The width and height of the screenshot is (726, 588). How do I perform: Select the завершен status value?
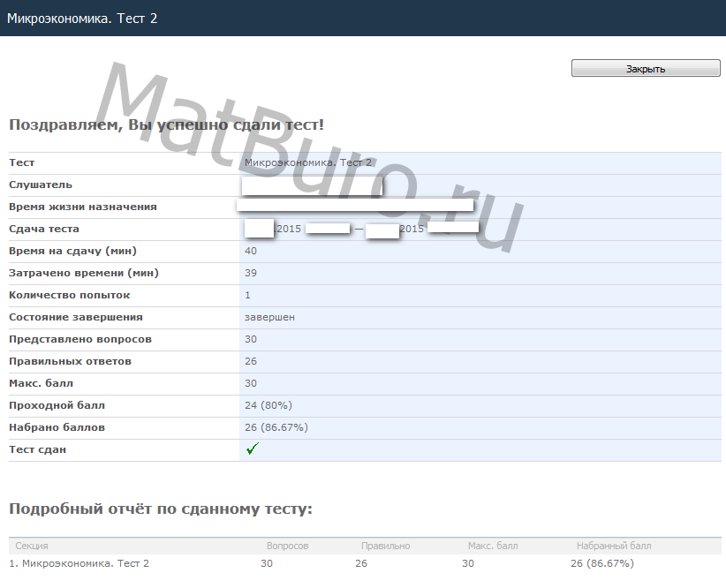(269, 317)
